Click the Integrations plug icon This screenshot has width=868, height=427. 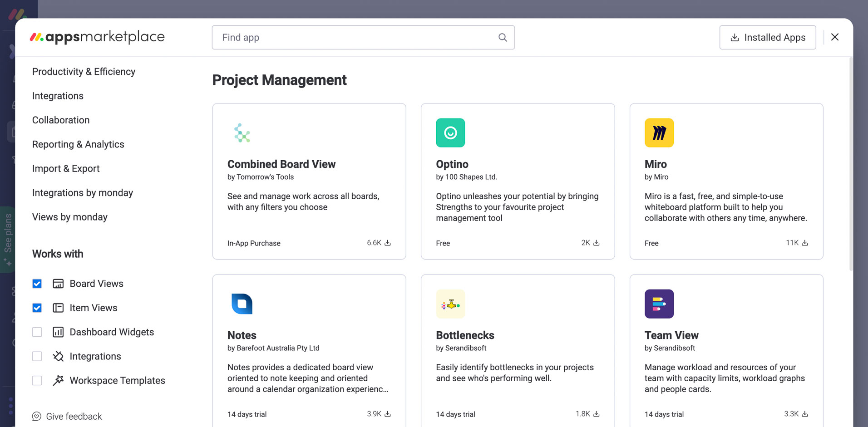click(x=58, y=356)
